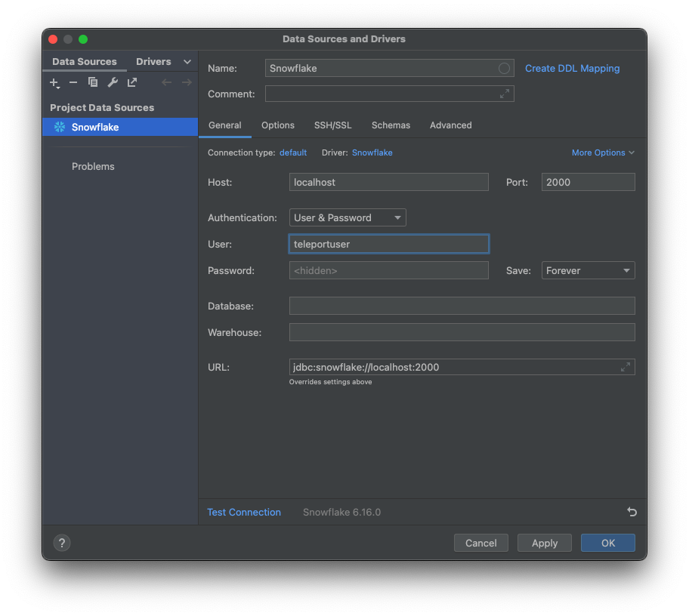Open the SSH/SSL tab
Image resolution: width=689 pixels, height=616 pixels.
pyautogui.click(x=332, y=125)
